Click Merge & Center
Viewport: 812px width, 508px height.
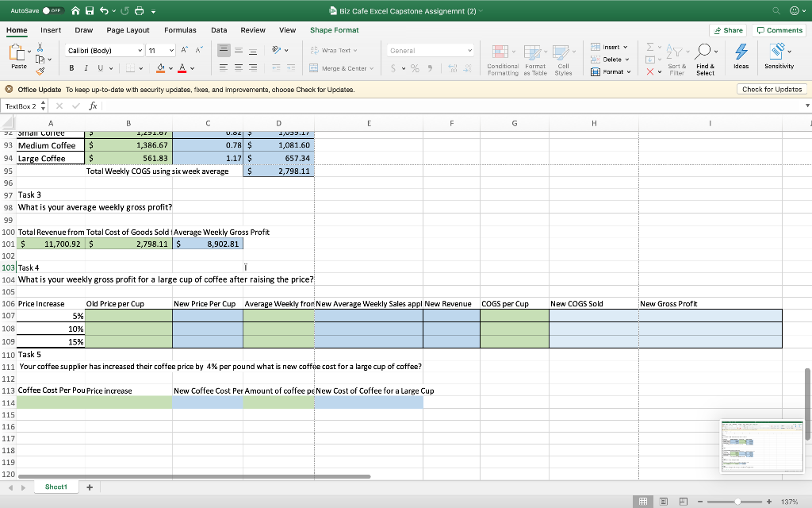pos(341,68)
